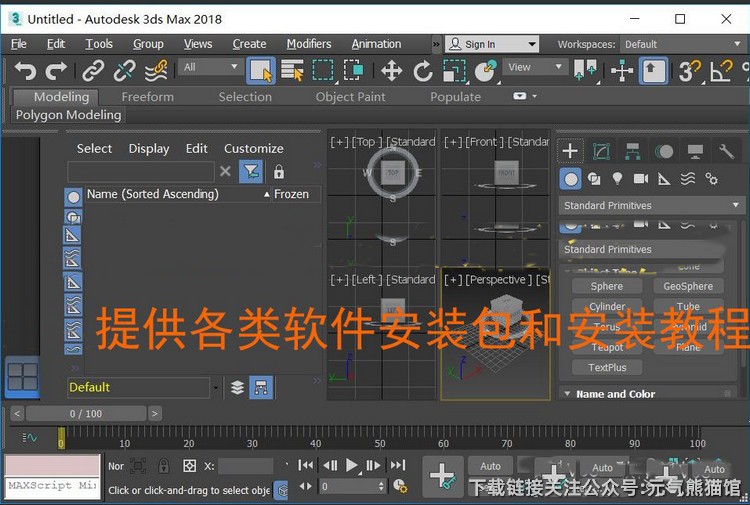
Task: Select the Select and Move tool
Action: coord(391,70)
